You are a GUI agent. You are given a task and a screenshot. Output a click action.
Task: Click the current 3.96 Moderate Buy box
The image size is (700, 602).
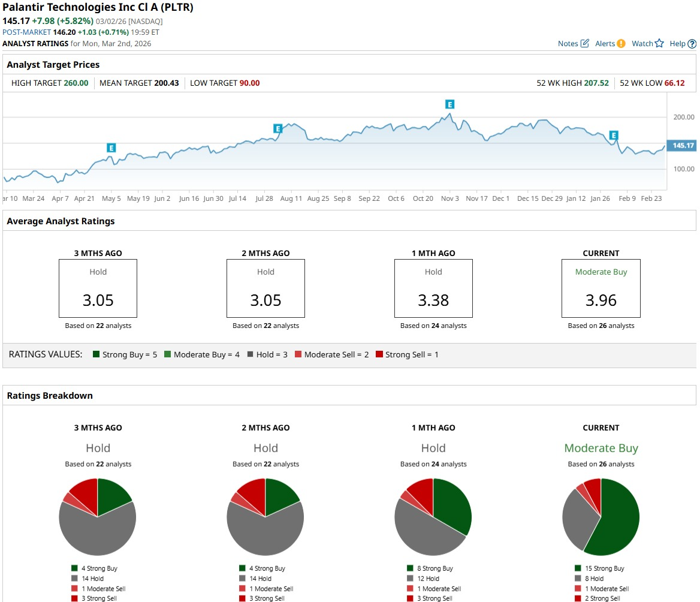(601, 288)
